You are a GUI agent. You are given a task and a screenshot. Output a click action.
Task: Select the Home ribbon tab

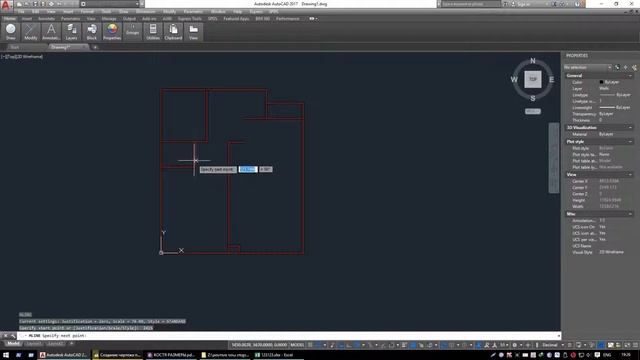(10, 19)
